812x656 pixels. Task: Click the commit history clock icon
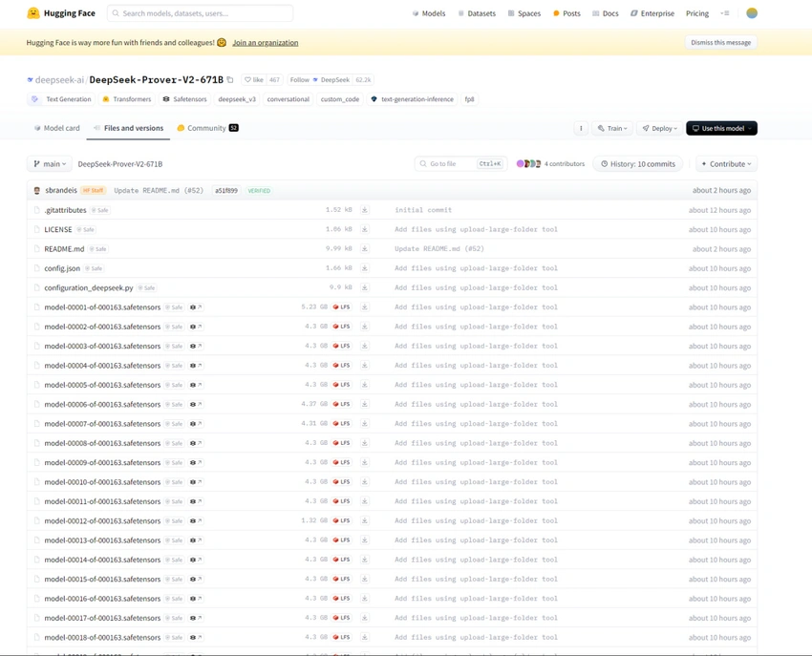603,163
